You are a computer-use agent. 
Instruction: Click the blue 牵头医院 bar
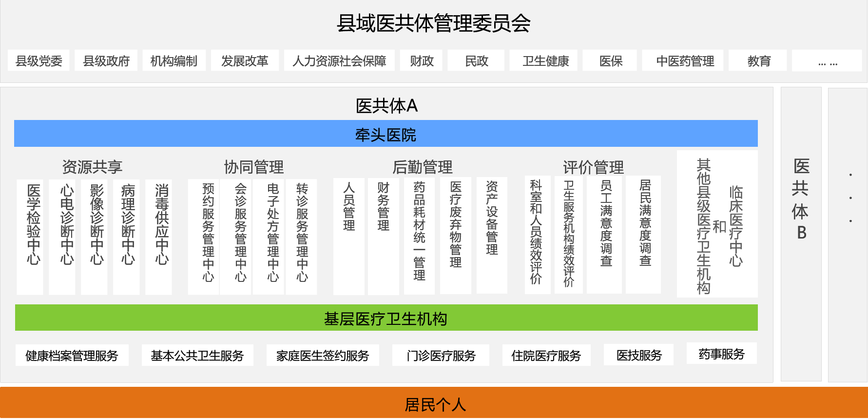[x=386, y=134]
